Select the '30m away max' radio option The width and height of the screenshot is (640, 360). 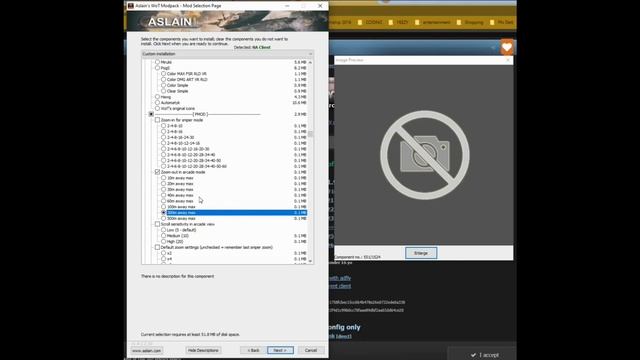point(163,189)
